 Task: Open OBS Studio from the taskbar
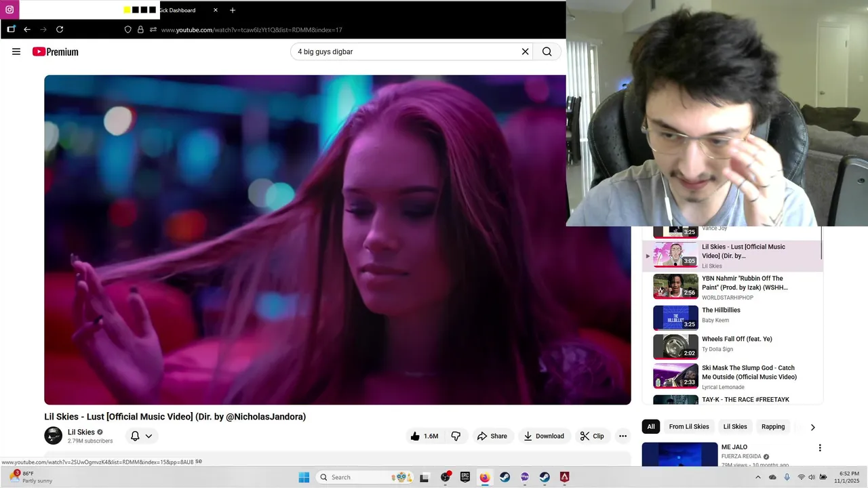[446, 477]
